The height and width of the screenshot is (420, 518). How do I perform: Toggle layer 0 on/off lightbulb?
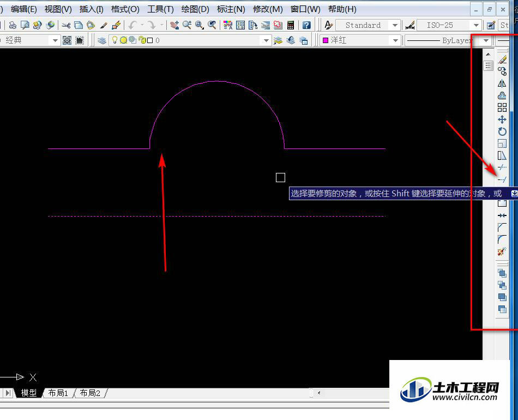click(115, 40)
